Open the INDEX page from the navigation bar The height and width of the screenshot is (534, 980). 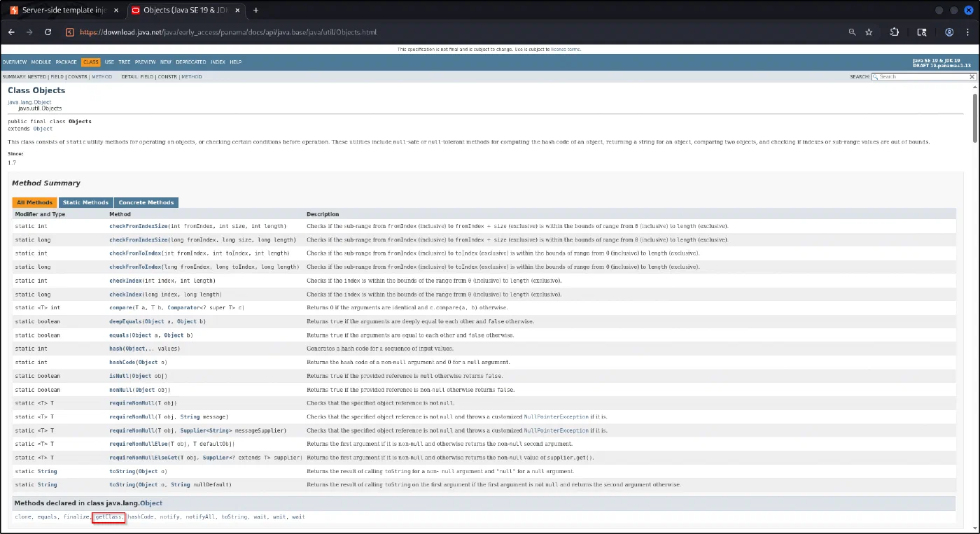pyautogui.click(x=218, y=62)
